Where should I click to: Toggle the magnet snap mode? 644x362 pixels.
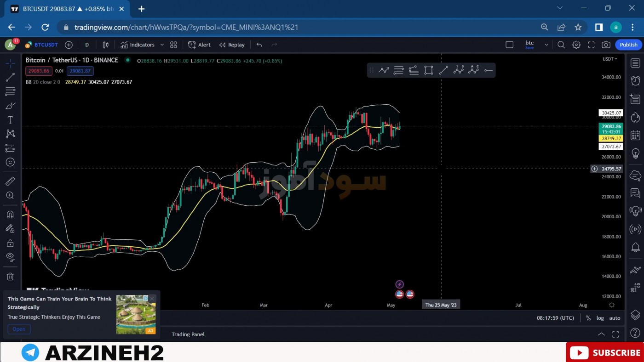[10, 215]
